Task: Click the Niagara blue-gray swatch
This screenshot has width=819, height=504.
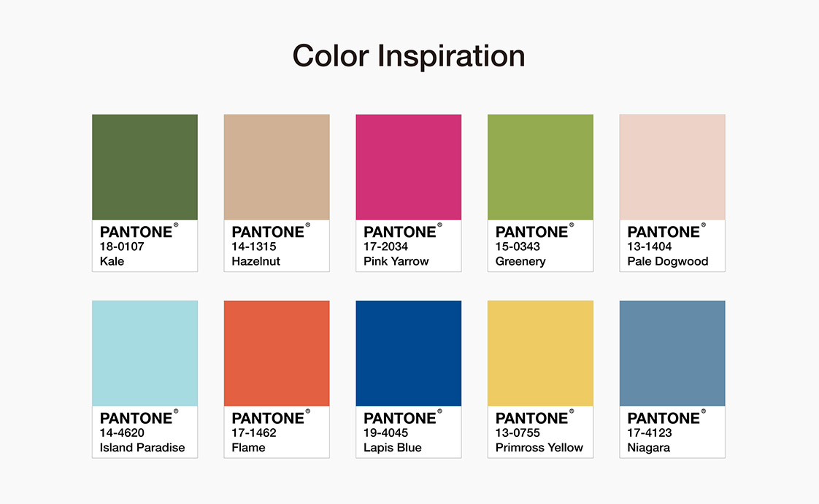Action: click(x=672, y=353)
